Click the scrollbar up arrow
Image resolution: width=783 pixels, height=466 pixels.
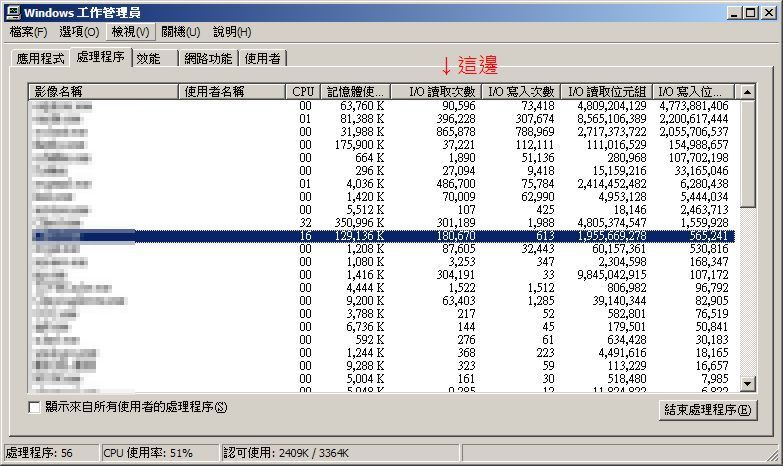pyautogui.click(x=746, y=92)
